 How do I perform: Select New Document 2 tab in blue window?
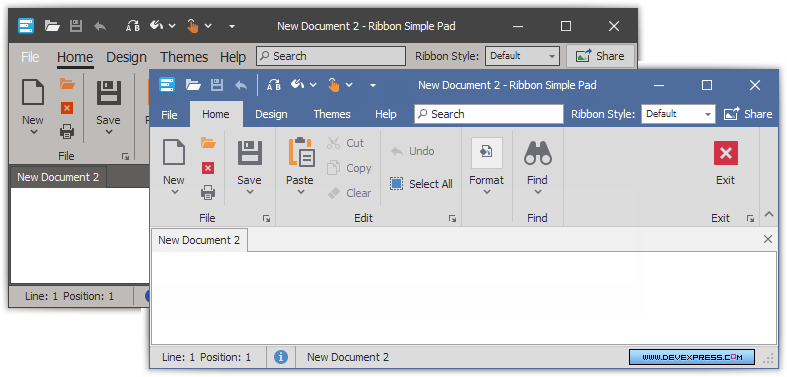click(199, 240)
